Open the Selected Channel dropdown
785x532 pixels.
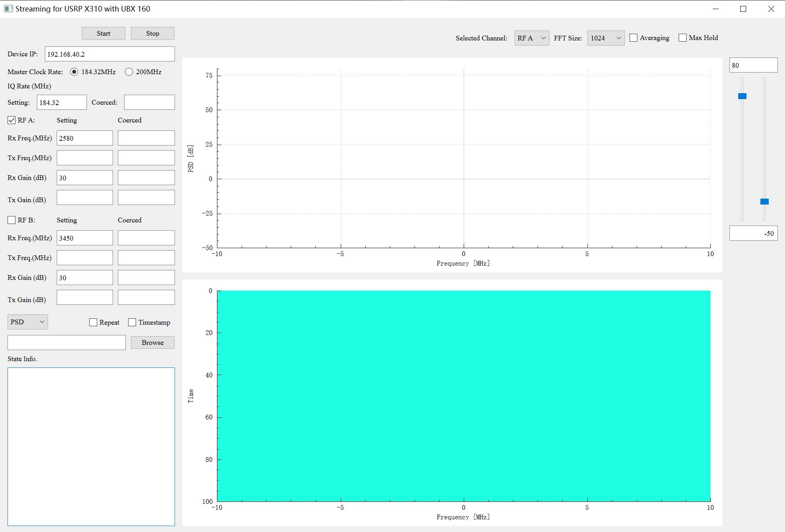[532, 38]
